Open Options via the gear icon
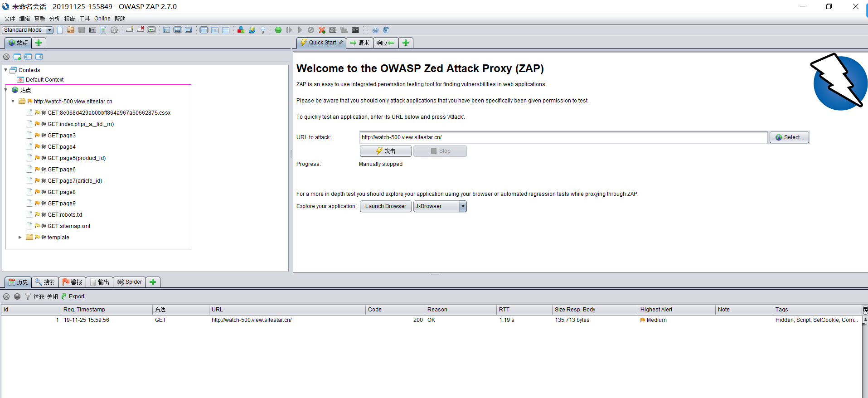868x398 pixels. pyautogui.click(x=114, y=30)
